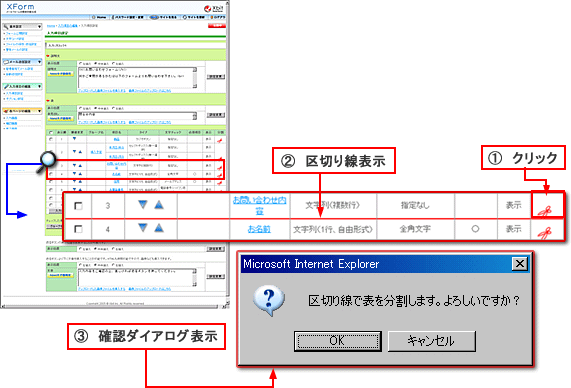Move row 4 up with blue up arrow
This screenshot has height=388, width=571.
point(159,228)
